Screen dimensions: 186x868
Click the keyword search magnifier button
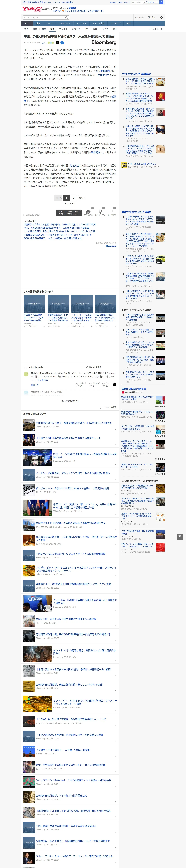click(66, 18)
